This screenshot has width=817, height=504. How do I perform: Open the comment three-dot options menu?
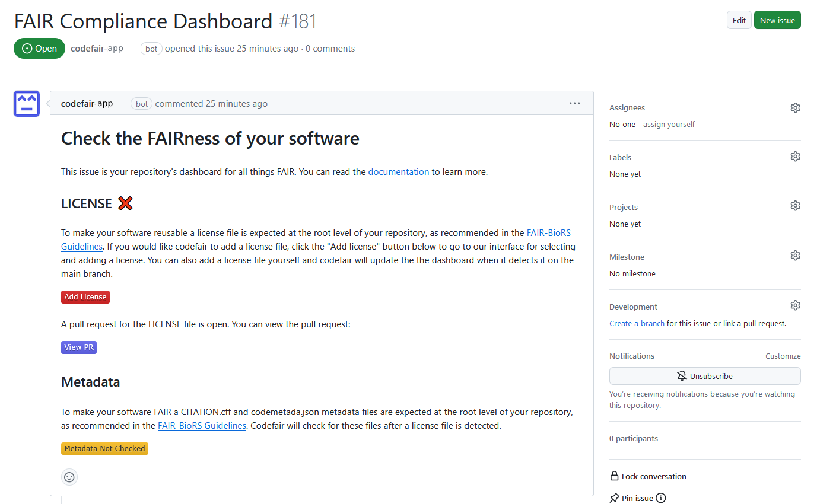coord(574,103)
